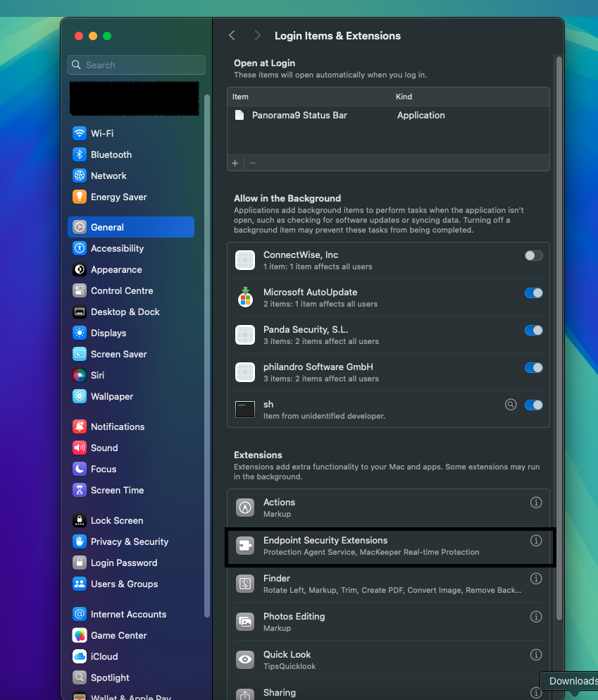Open Displays settings

tap(131, 333)
